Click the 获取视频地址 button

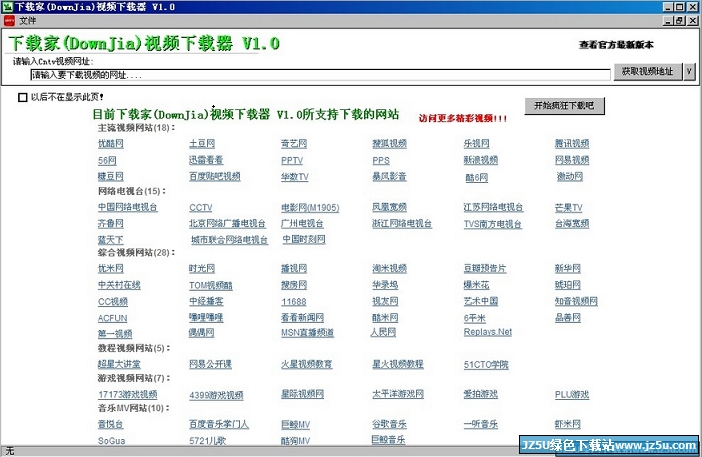[647, 71]
